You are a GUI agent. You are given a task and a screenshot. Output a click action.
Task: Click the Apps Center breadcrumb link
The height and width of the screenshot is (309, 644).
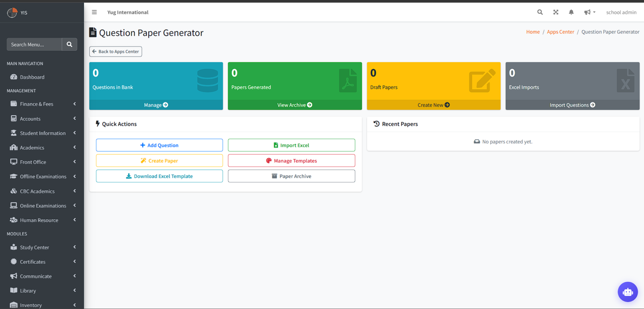click(561, 31)
